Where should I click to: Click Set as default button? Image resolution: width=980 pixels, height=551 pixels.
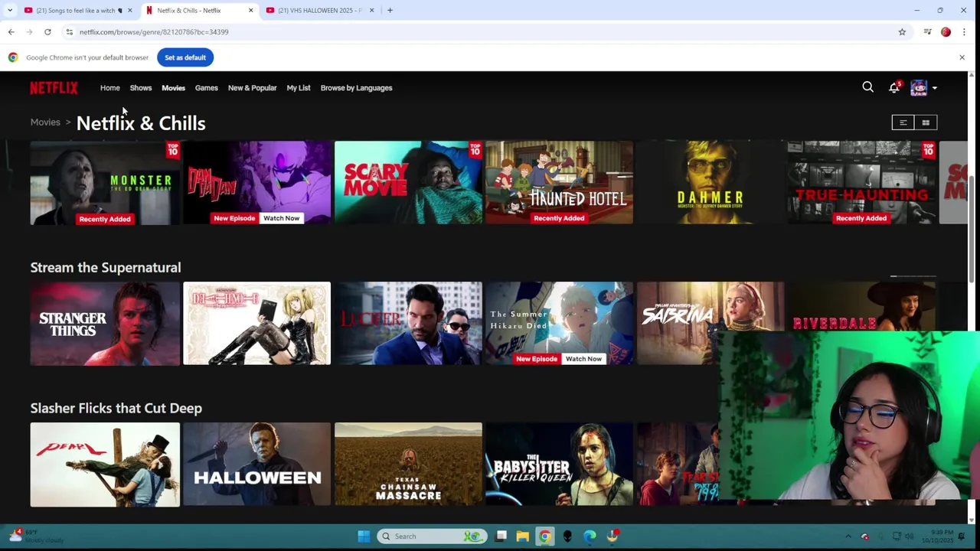tap(185, 57)
